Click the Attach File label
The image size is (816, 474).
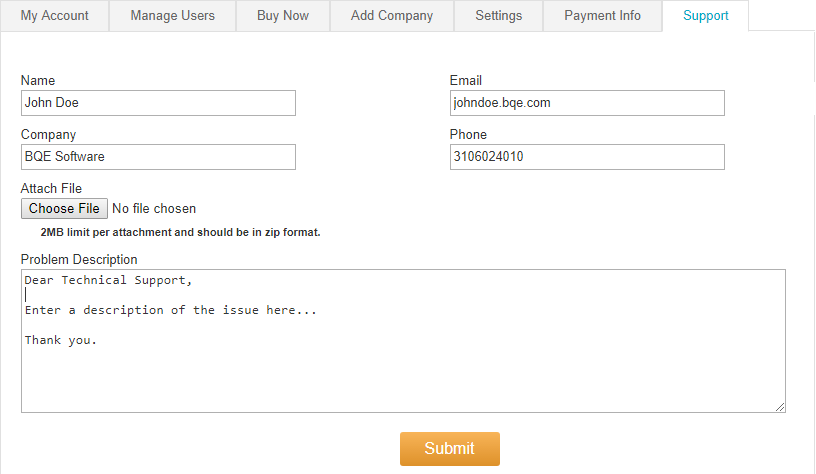coord(51,188)
